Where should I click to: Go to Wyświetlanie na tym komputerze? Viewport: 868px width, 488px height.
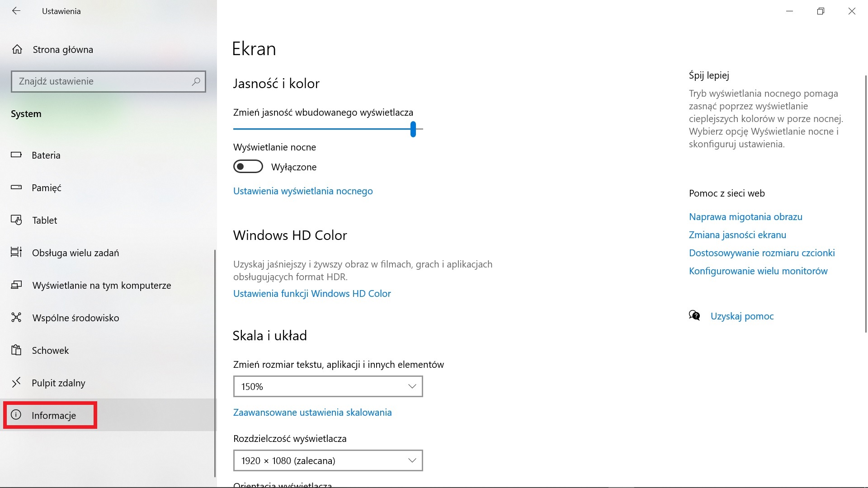(101, 285)
